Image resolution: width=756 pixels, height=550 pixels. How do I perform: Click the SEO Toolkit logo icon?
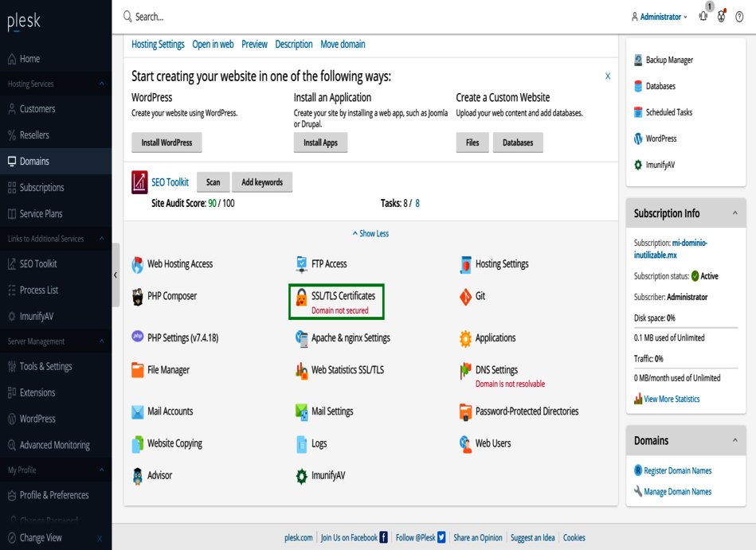click(139, 182)
